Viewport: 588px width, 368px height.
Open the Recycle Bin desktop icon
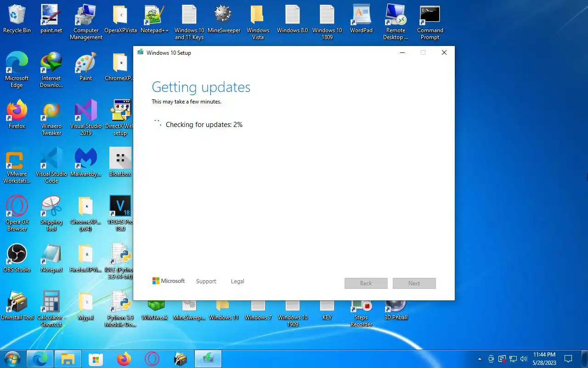click(x=17, y=19)
